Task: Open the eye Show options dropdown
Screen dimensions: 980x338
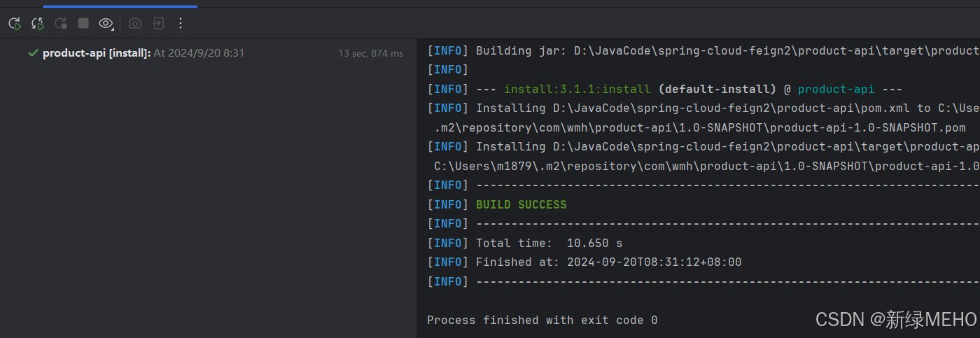Action: click(x=106, y=24)
